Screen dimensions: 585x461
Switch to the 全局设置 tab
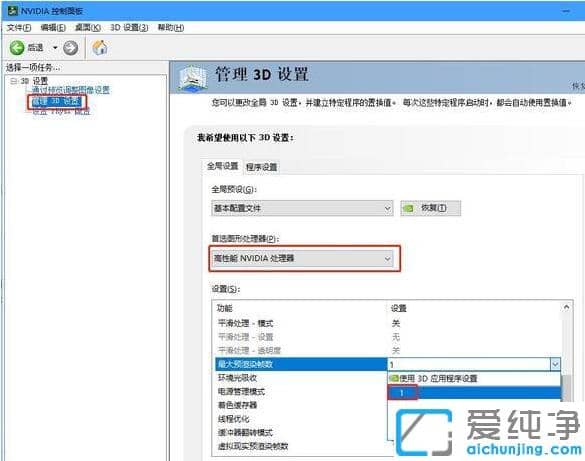pos(222,166)
